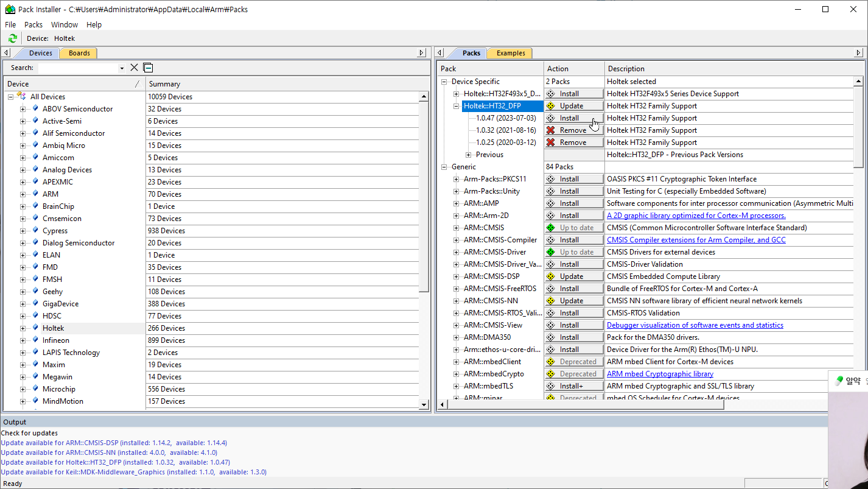Expand the GigaDevice vendor node
The image size is (868, 489).
coord(23,304)
